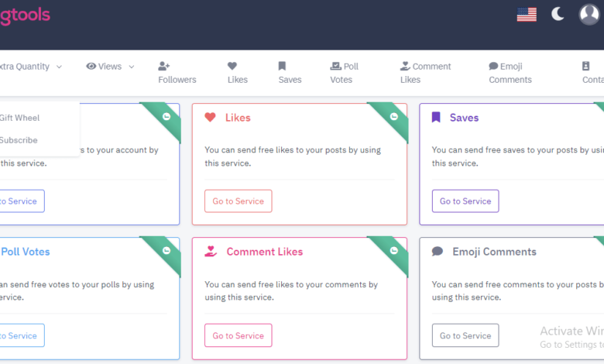Click Go to Service on the Saves card
604x364 pixels.
465,201
